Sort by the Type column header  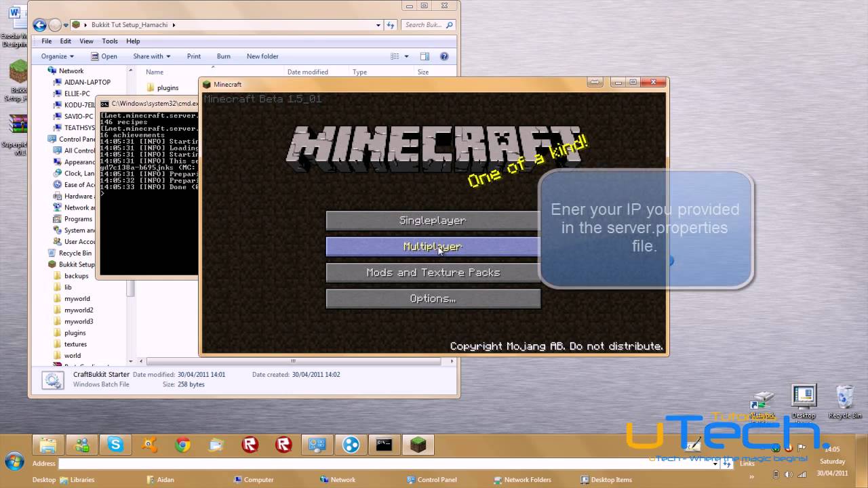(x=359, y=72)
